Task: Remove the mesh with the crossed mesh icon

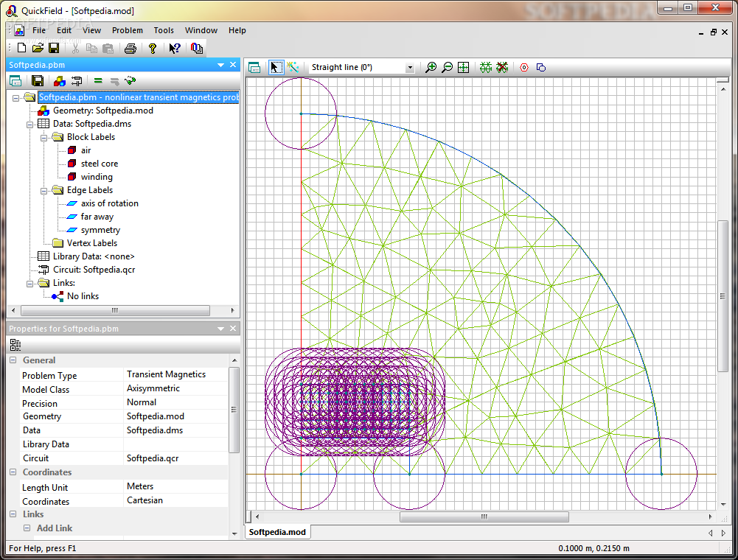Action: click(x=502, y=67)
